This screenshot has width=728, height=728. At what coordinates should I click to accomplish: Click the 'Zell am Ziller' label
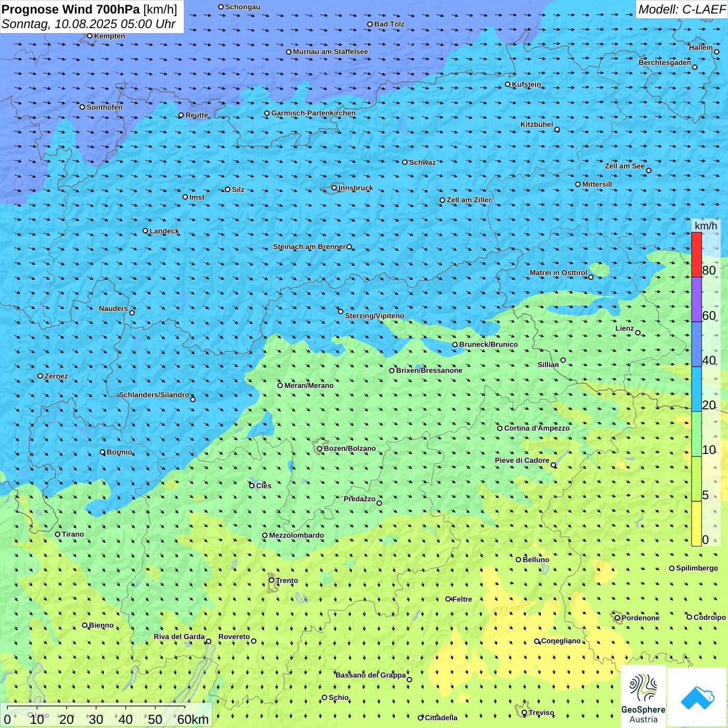[x=469, y=200]
